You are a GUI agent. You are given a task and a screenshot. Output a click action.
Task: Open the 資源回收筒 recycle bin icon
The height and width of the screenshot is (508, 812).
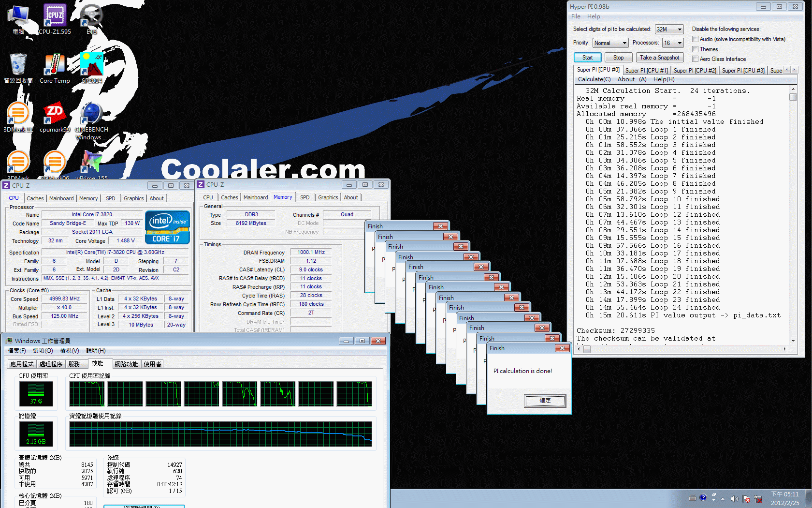(18, 68)
